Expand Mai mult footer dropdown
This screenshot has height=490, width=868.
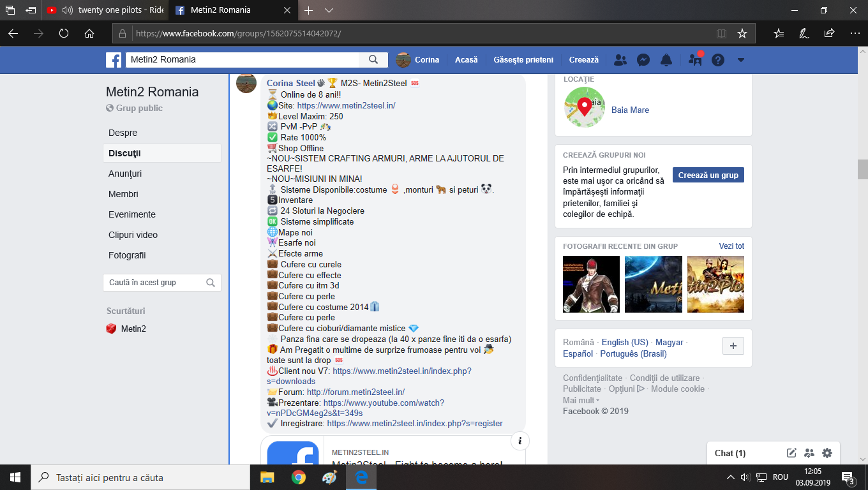point(581,400)
